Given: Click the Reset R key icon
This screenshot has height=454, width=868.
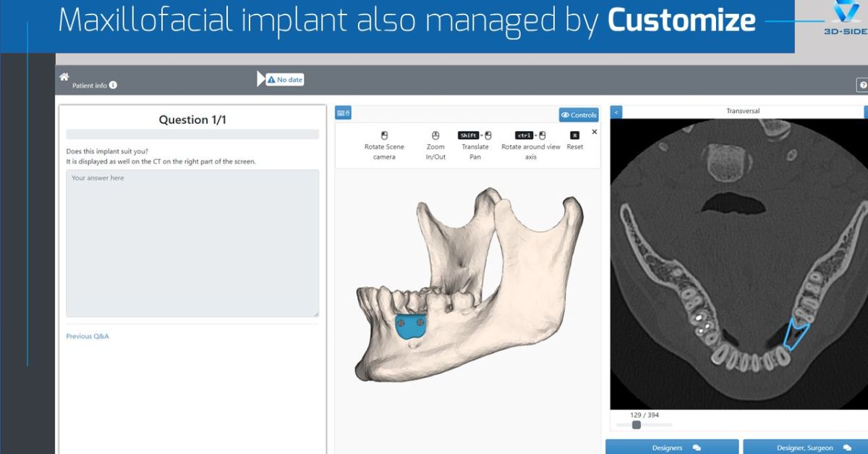Looking at the screenshot, I should [x=574, y=135].
